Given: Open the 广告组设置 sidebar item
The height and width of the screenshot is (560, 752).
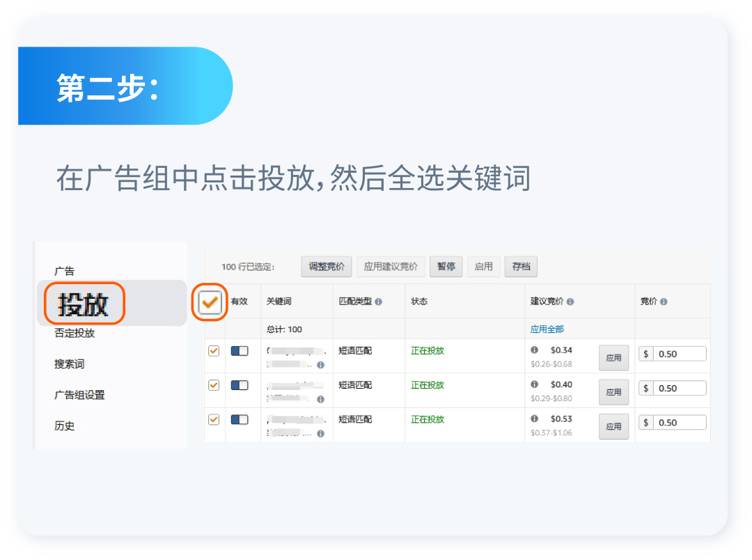Looking at the screenshot, I should [x=79, y=395].
